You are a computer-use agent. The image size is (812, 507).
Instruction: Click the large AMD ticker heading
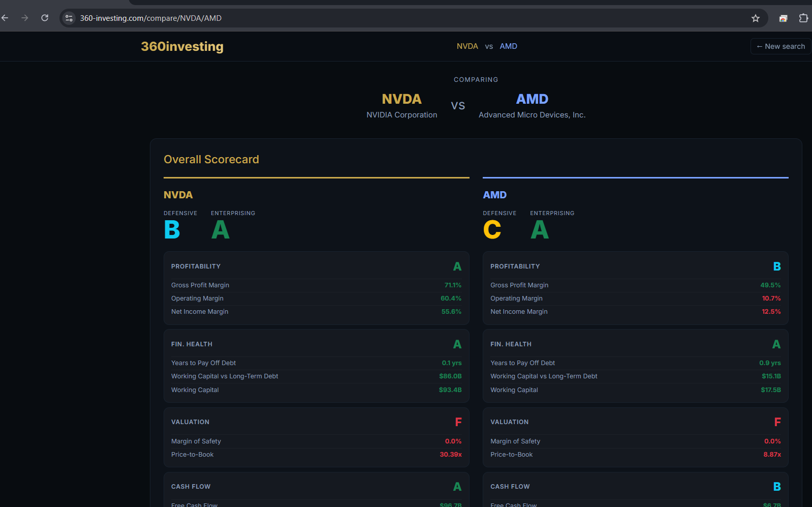click(532, 99)
